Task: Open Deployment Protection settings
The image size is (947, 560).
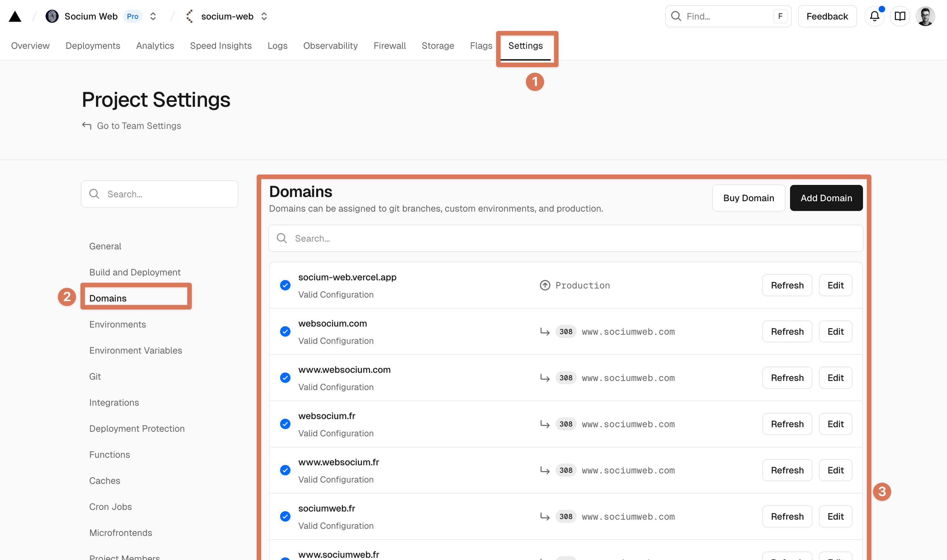Action: (137, 429)
